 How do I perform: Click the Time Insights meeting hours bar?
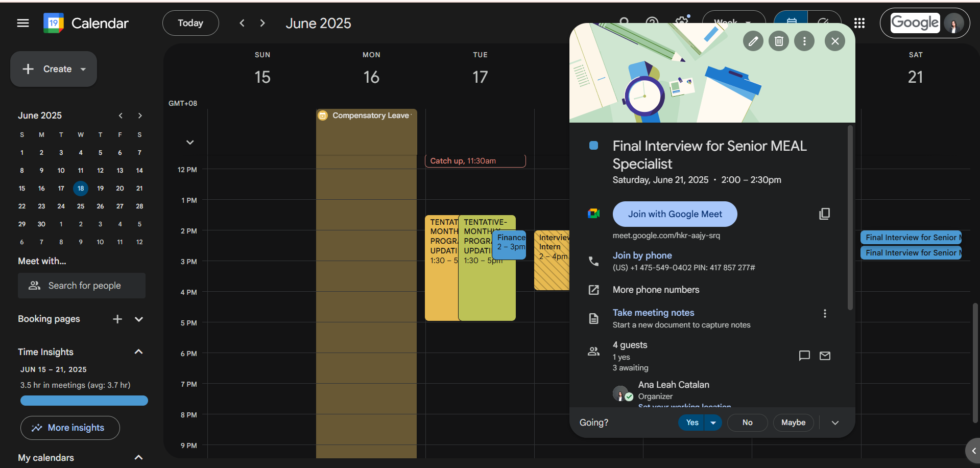(84, 401)
